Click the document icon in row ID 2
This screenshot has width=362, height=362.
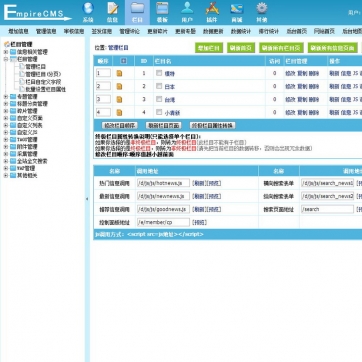pyautogui.click(x=119, y=87)
